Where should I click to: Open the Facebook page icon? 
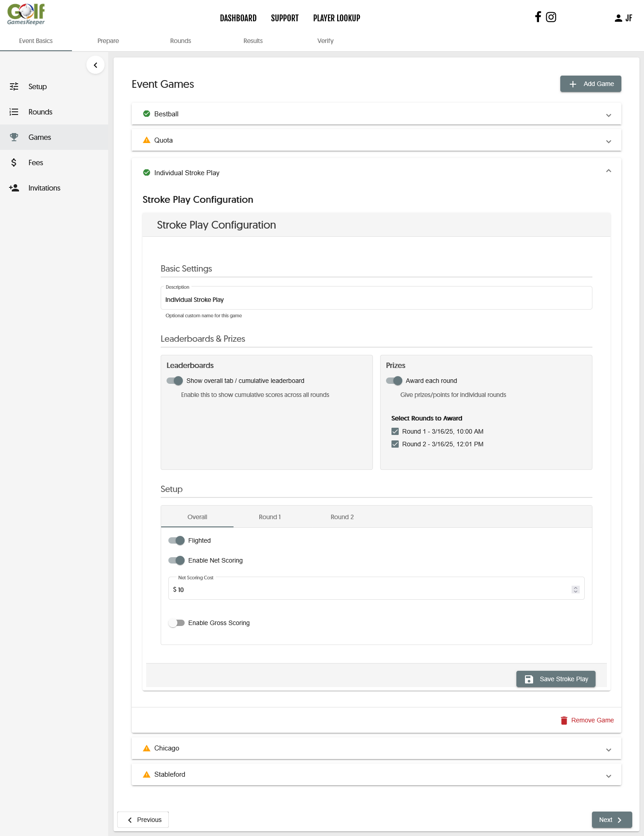click(x=538, y=17)
